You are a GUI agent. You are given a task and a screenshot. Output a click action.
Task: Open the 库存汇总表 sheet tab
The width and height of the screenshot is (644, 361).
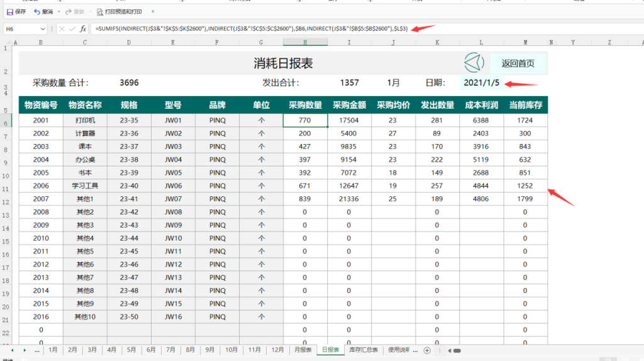click(x=364, y=350)
